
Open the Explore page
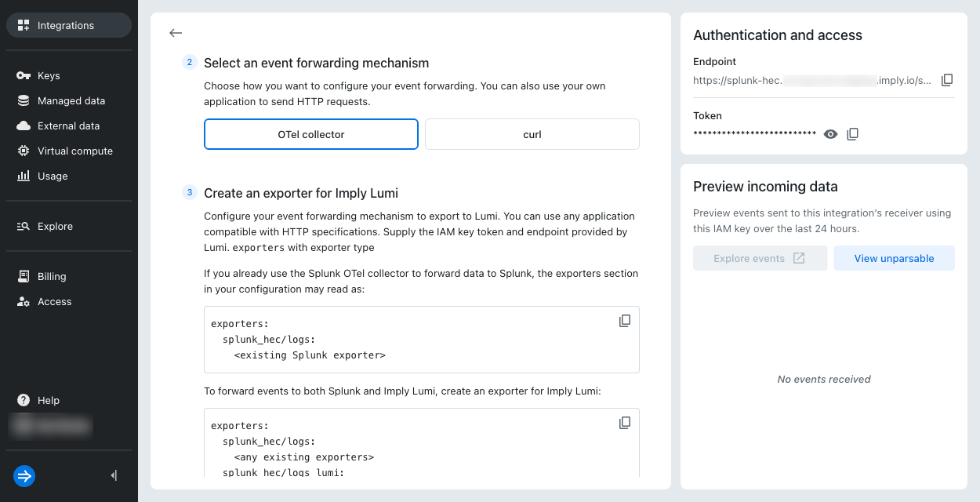[69, 226]
